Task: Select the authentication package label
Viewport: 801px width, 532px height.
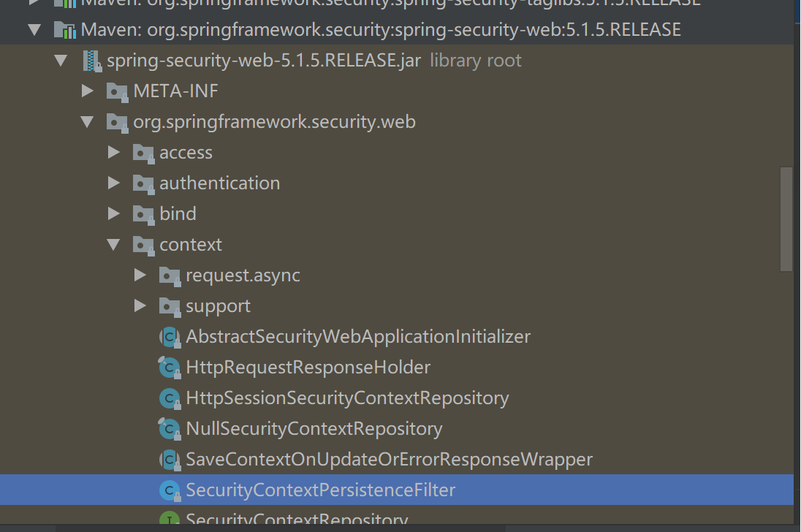Action: tap(220, 183)
